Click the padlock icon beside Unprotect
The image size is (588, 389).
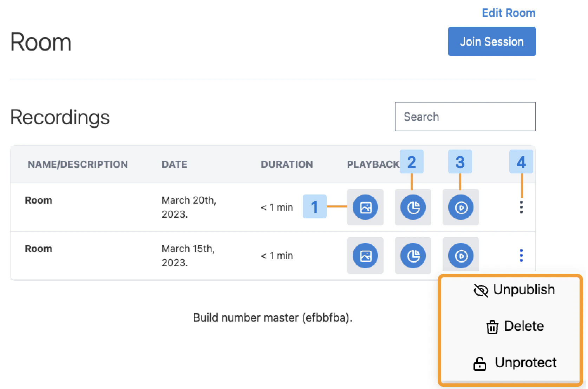coord(479,364)
